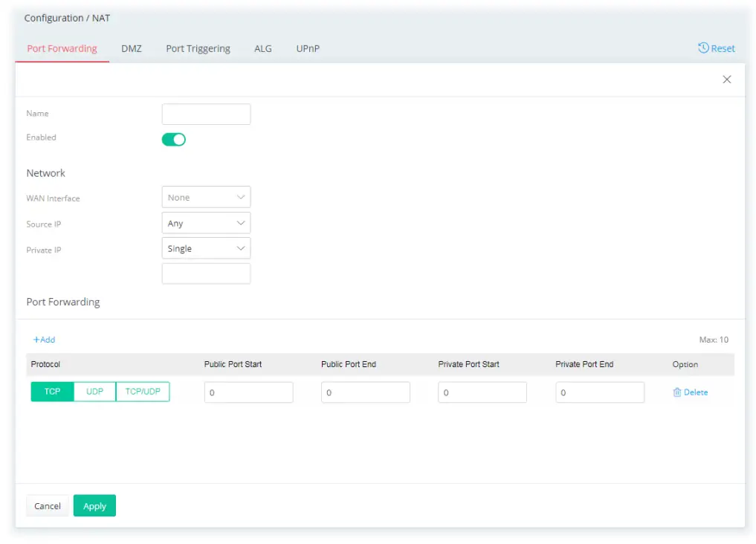Switch to the DMZ tab

pyautogui.click(x=131, y=48)
